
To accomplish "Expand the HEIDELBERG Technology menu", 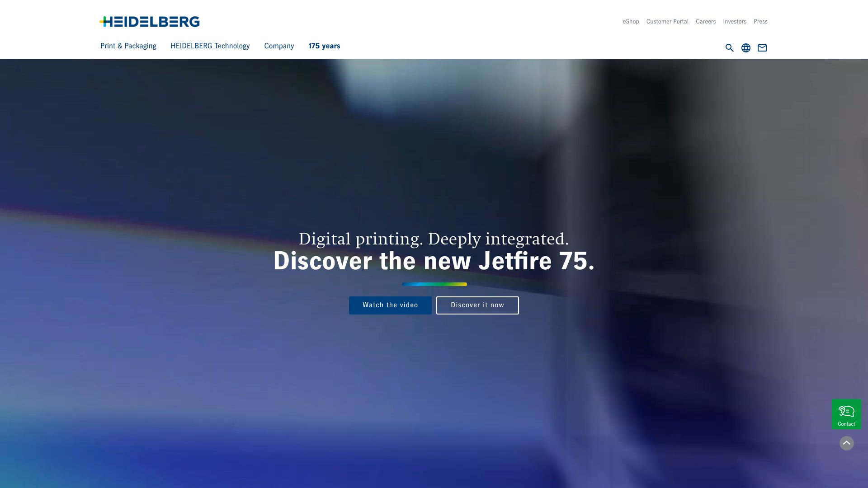I will click(210, 46).
